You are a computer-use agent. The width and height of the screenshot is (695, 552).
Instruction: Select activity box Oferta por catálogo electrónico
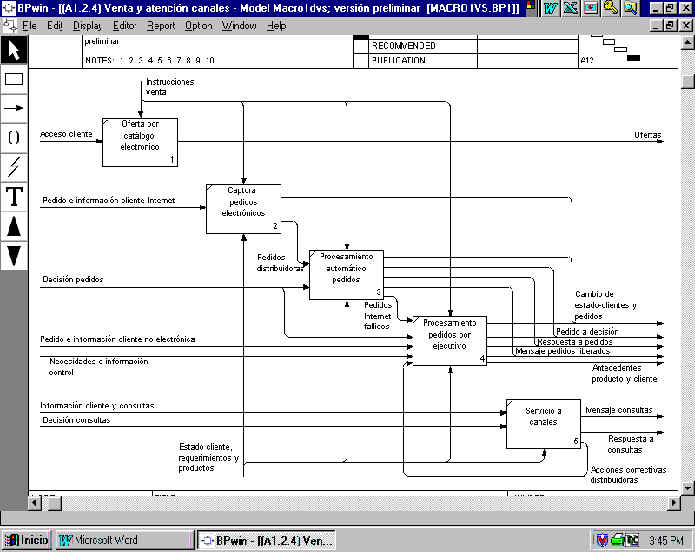click(x=140, y=142)
